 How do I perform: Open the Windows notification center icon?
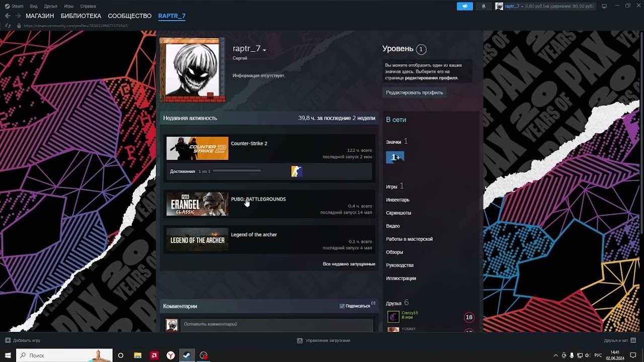click(633, 355)
